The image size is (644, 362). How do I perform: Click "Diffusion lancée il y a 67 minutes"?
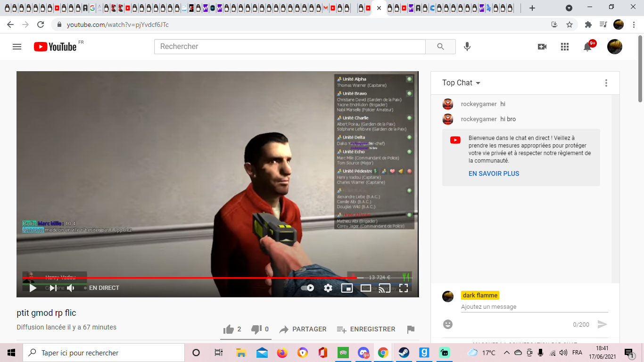point(66,327)
